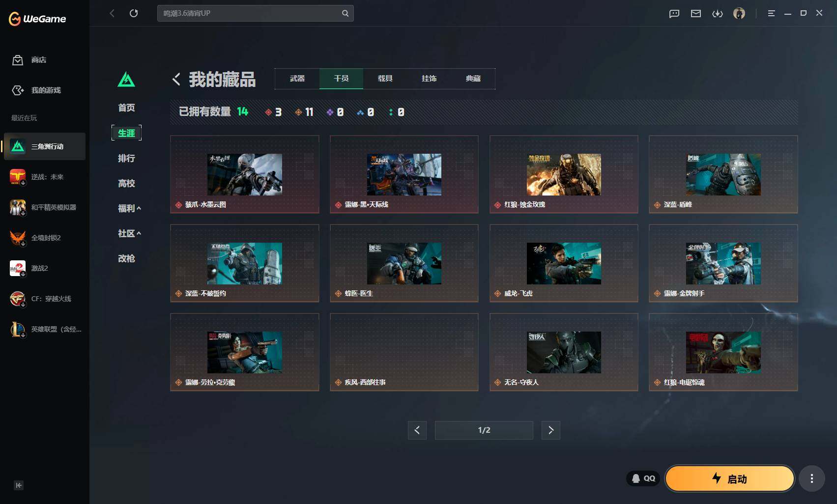Open the download manager icon

(x=718, y=14)
